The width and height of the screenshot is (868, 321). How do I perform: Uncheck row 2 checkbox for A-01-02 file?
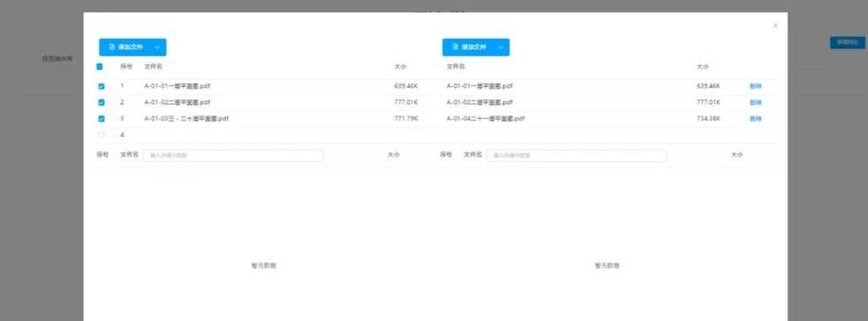click(102, 103)
